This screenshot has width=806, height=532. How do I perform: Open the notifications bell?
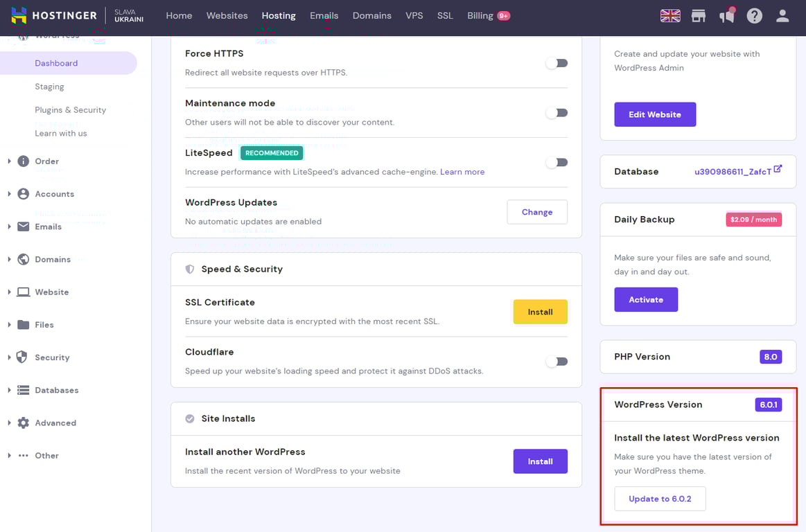point(726,15)
